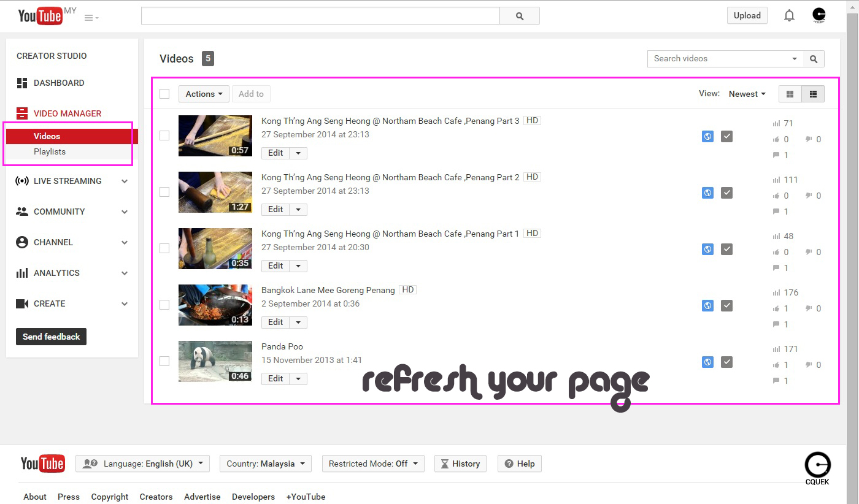This screenshot has width=859, height=504.
Task: Open the account avatar menu
Action: (x=819, y=15)
